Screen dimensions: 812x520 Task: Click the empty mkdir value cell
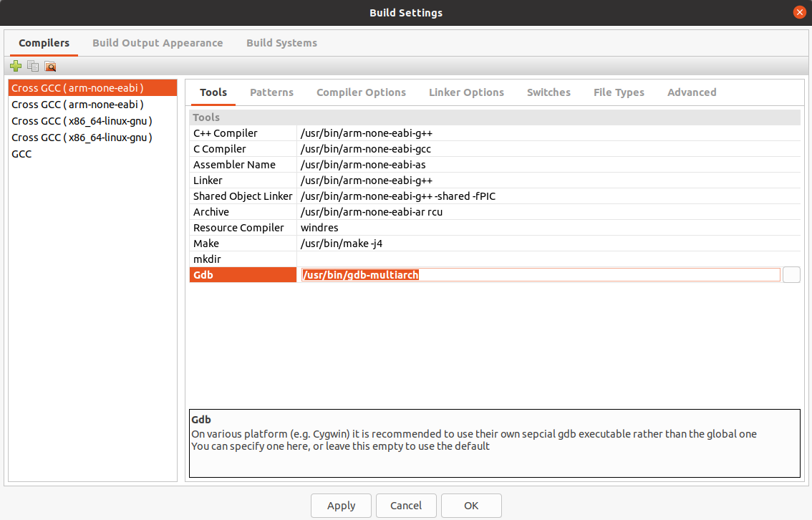pyautogui.click(x=548, y=259)
